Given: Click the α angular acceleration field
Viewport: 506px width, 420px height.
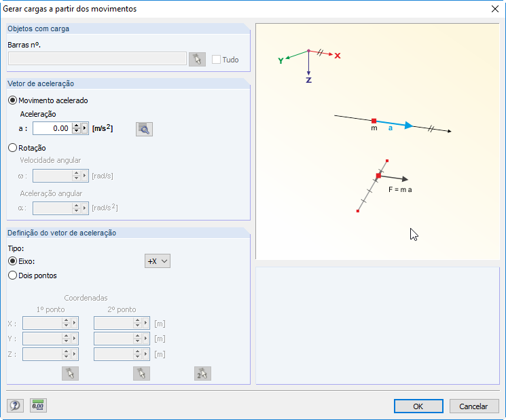Looking at the screenshot, I should click(x=52, y=208).
